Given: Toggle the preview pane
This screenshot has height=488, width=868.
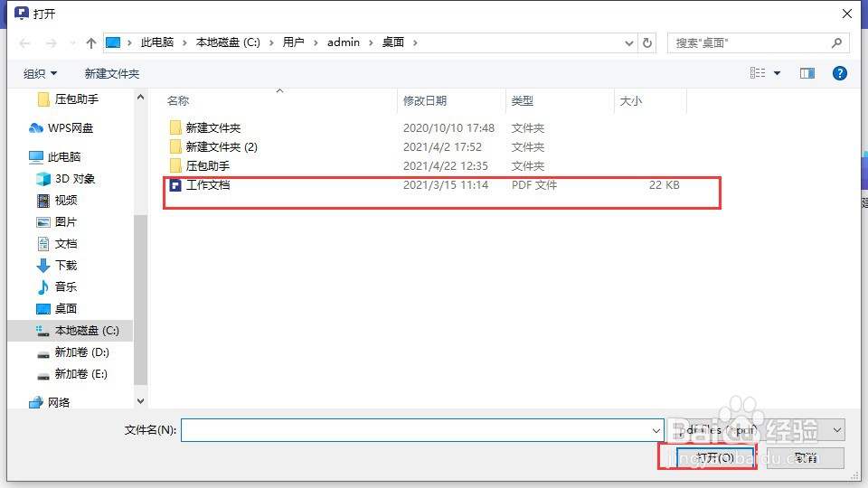Looking at the screenshot, I should [807, 73].
